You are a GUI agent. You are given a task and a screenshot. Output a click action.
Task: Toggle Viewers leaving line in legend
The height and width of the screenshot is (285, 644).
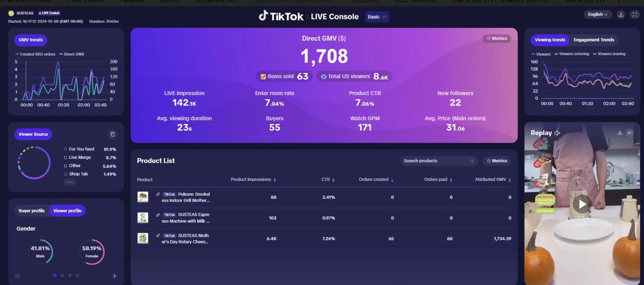pos(609,54)
